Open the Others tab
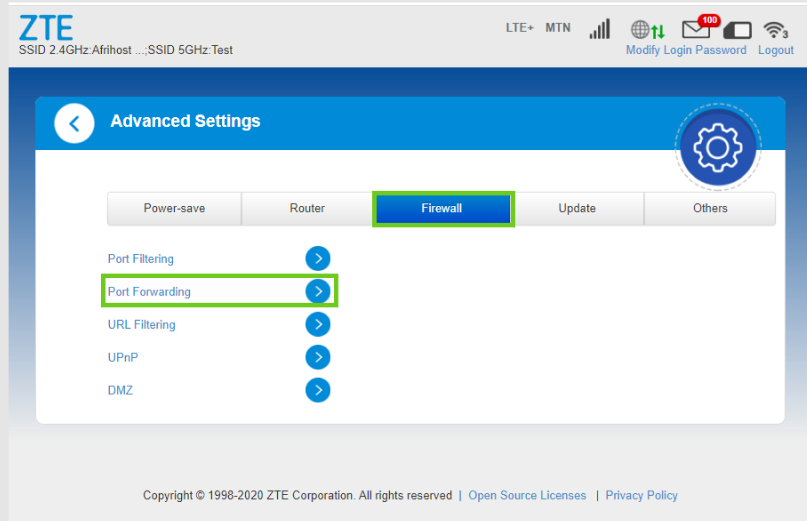807x521 pixels. pyautogui.click(x=710, y=209)
